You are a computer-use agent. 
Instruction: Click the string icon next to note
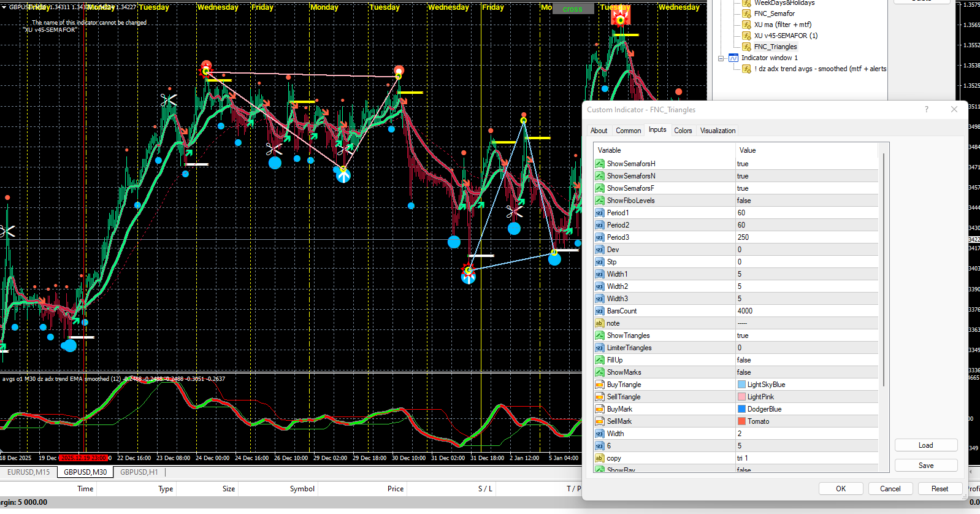point(599,323)
